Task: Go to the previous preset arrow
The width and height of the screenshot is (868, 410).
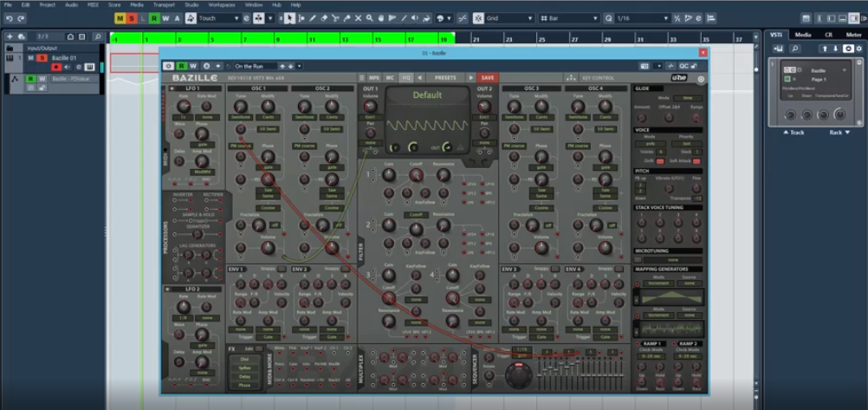Action: tap(419, 78)
